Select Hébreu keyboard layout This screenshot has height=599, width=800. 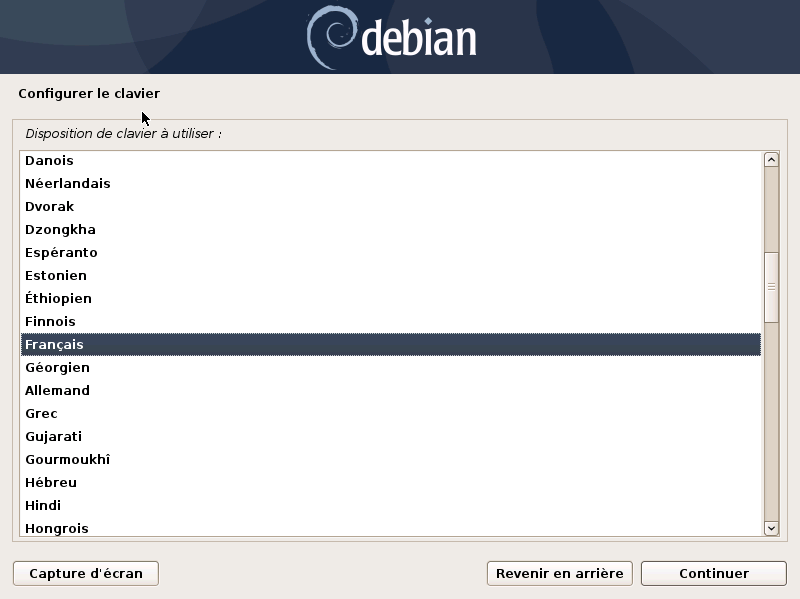[x=391, y=482]
